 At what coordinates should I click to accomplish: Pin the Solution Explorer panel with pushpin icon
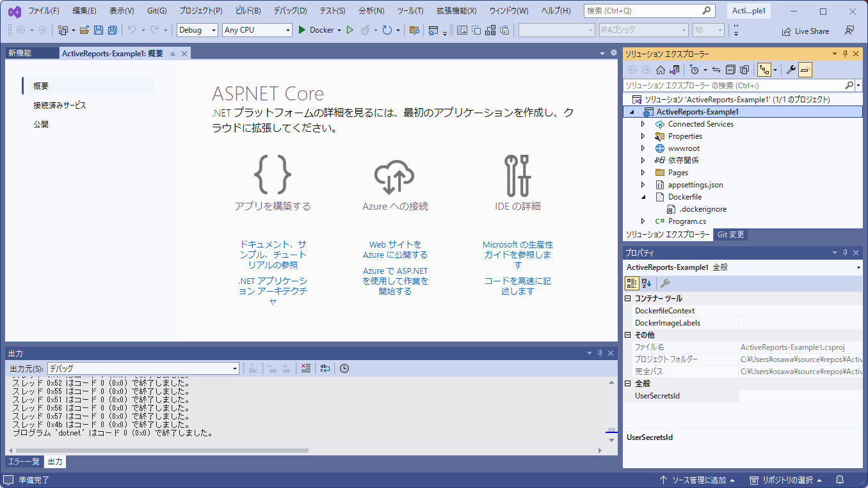click(845, 54)
